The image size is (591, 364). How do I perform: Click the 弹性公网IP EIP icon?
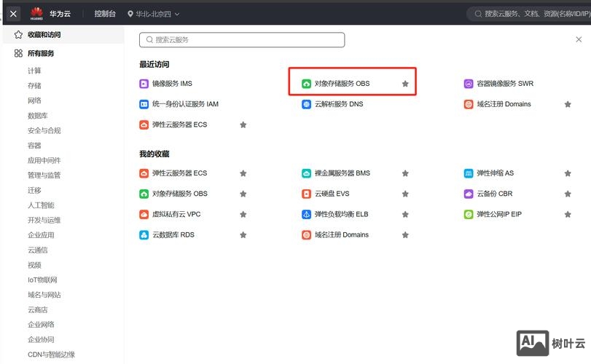[x=469, y=214]
